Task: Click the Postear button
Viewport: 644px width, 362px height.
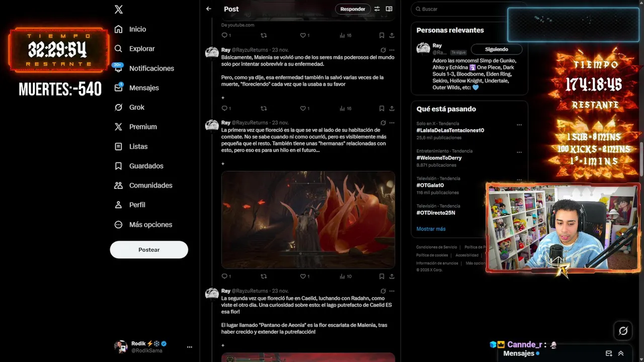Action: (x=149, y=249)
